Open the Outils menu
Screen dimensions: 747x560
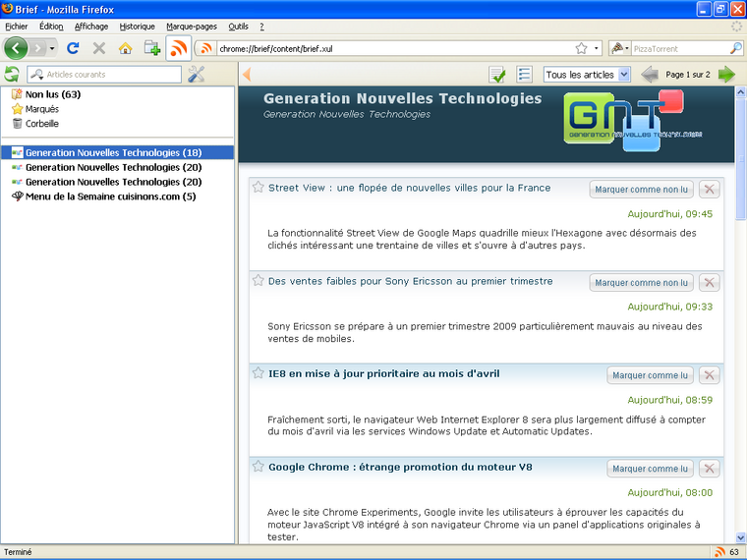click(x=238, y=27)
